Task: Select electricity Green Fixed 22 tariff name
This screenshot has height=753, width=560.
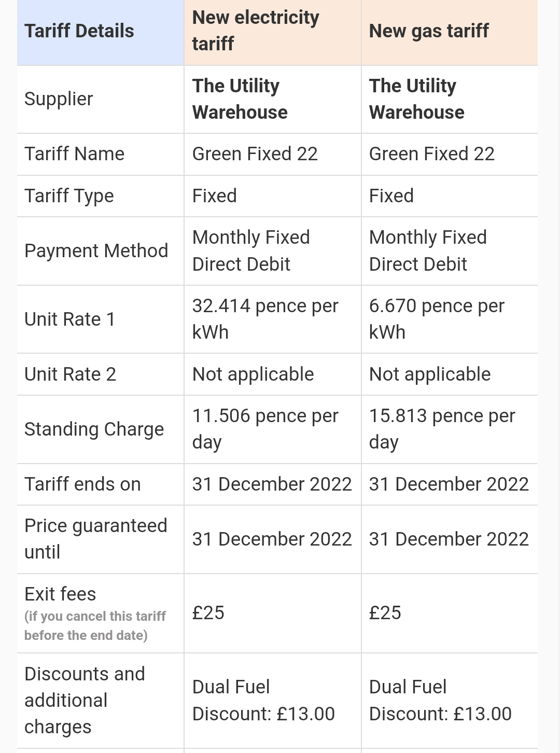Action: [255, 154]
